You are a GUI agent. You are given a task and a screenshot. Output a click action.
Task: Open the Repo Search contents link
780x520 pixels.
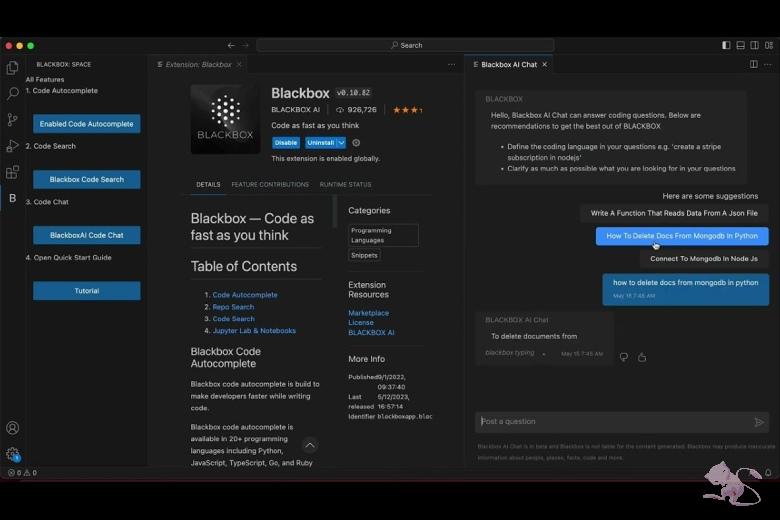coord(233,307)
